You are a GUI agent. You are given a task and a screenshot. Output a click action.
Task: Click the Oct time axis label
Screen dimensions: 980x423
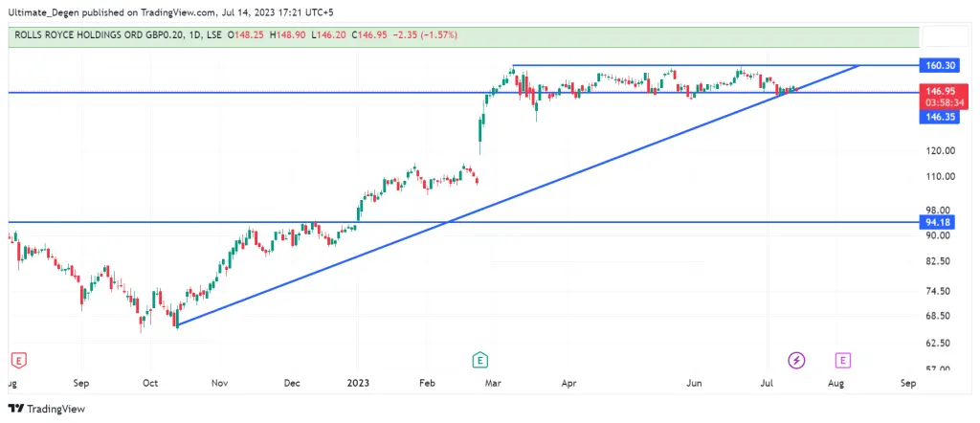[x=150, y=383]
